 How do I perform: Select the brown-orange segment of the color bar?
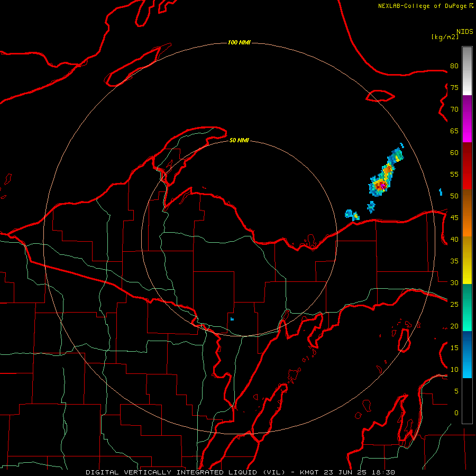coord(467,213)
